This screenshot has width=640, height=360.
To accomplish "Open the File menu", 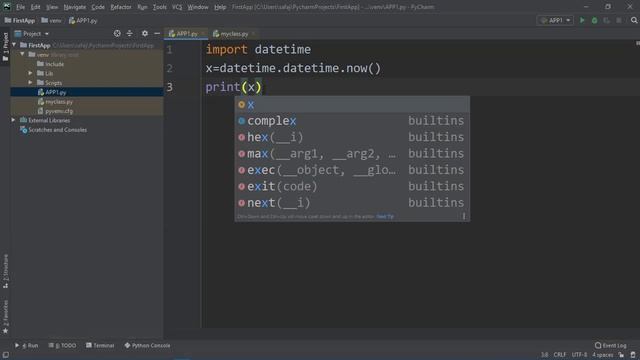I will pos(20,7).
